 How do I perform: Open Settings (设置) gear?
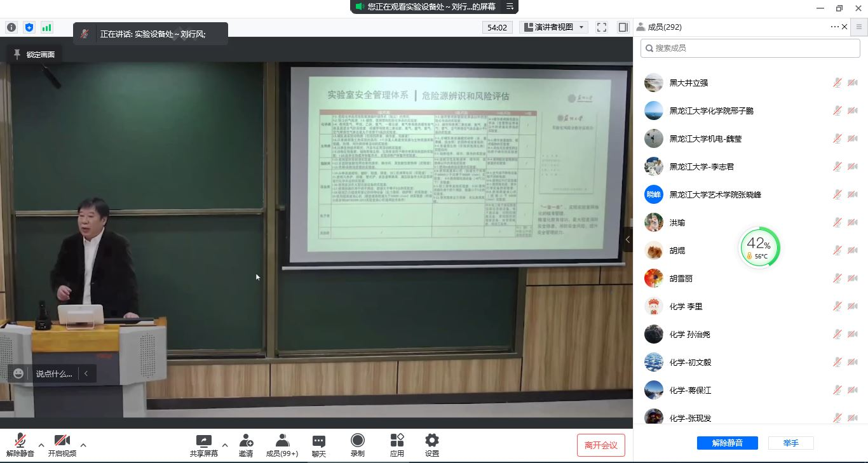pos(432,445)
